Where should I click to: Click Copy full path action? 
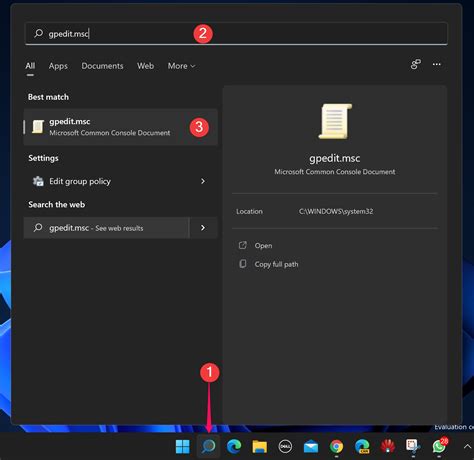point(276,264)
